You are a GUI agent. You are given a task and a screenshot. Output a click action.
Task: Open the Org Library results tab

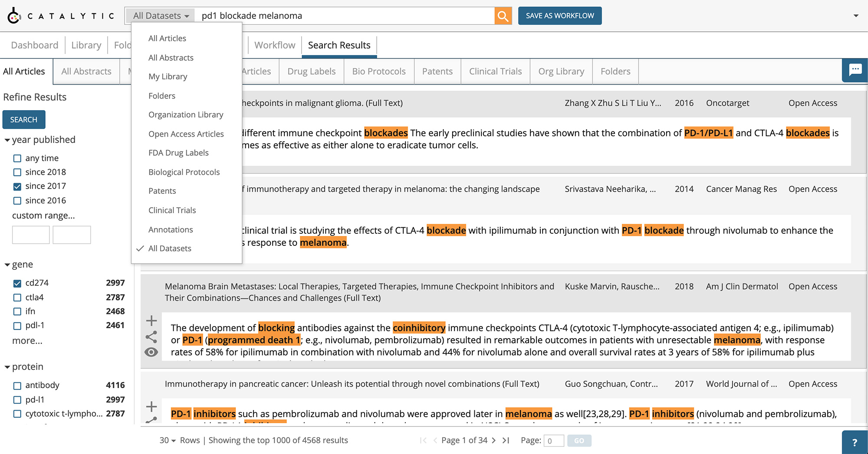coord(561,72)
